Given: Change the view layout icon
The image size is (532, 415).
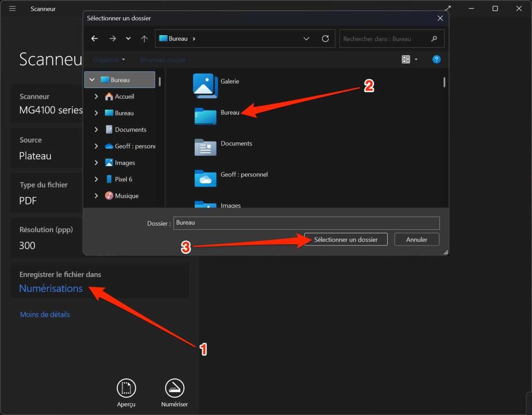Looking at the screenshot, I should click(x=406, y=59).
